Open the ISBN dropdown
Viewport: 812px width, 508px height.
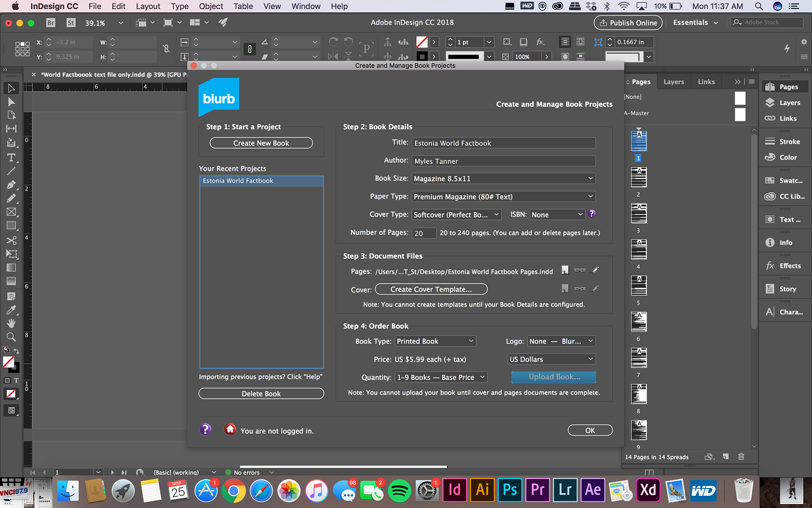(557, 215)
